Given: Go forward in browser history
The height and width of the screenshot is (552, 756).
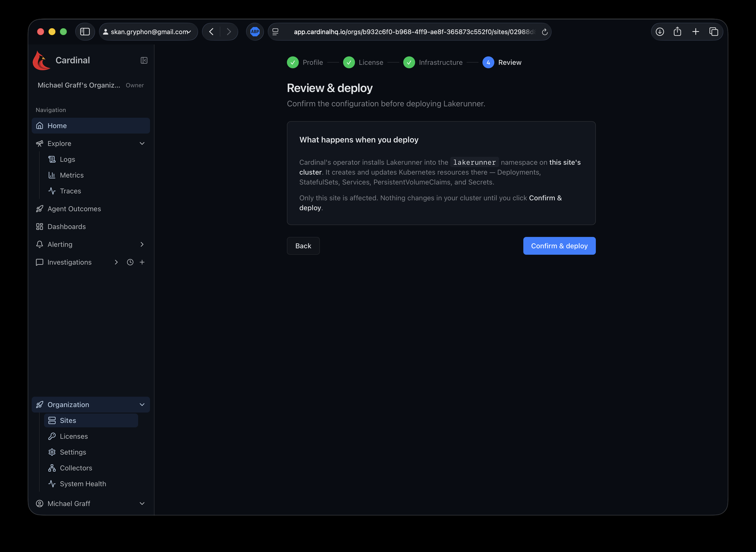Looking at the screenshot, I should tap(229, 32).
